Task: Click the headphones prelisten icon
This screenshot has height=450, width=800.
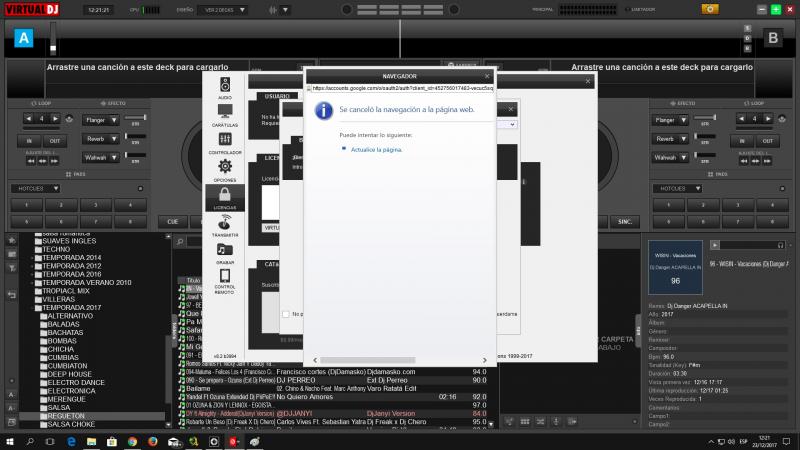Action: click(x=780, y=245)
